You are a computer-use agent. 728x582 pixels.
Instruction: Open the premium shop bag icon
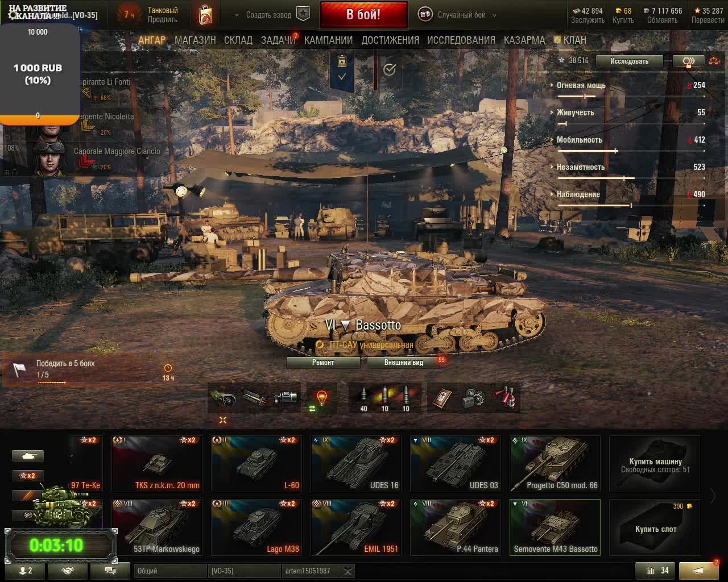pos(205,15)
